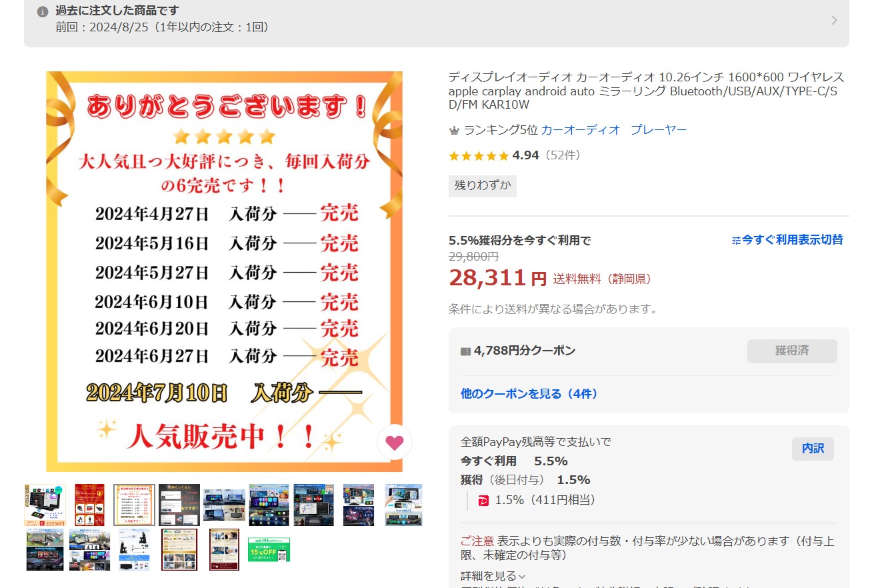Open the カーオーディオ category link

[581, 130]
